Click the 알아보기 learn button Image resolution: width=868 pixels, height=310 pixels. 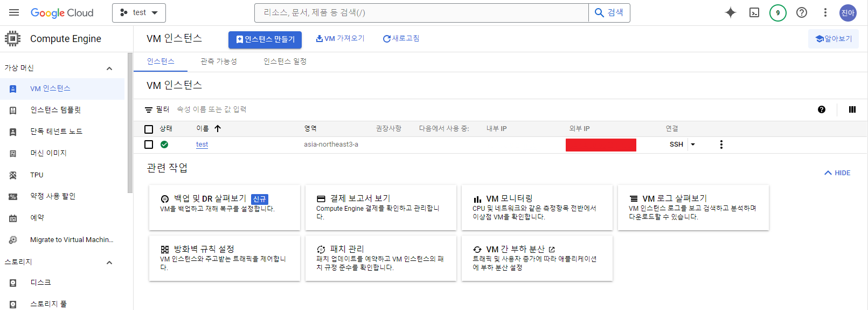834,39
